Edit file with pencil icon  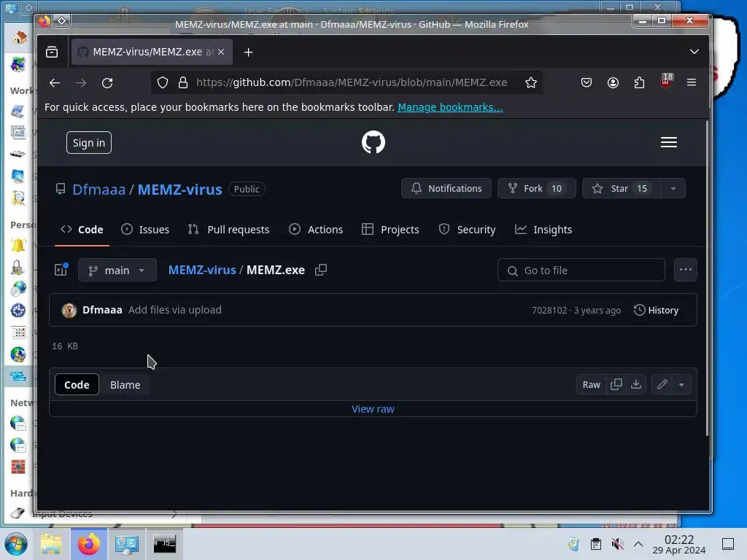click(662, 385)
